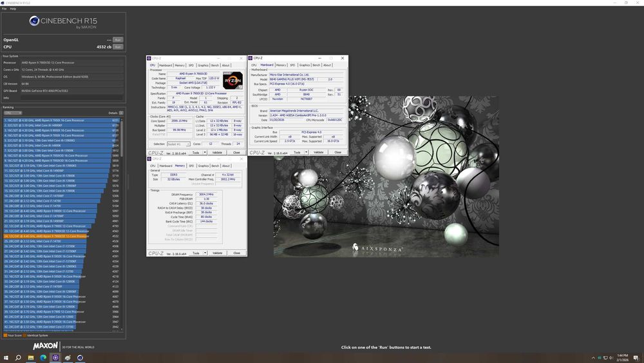Switch to Cinebench taskbar icon
644x363 pixels.
pos(80,358)
